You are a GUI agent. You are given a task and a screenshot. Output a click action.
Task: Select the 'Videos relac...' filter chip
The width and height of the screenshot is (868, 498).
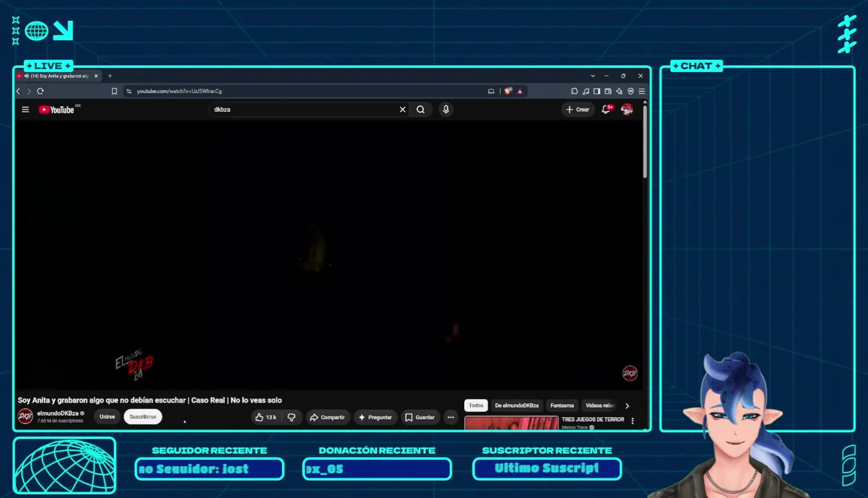click(600, 405)
